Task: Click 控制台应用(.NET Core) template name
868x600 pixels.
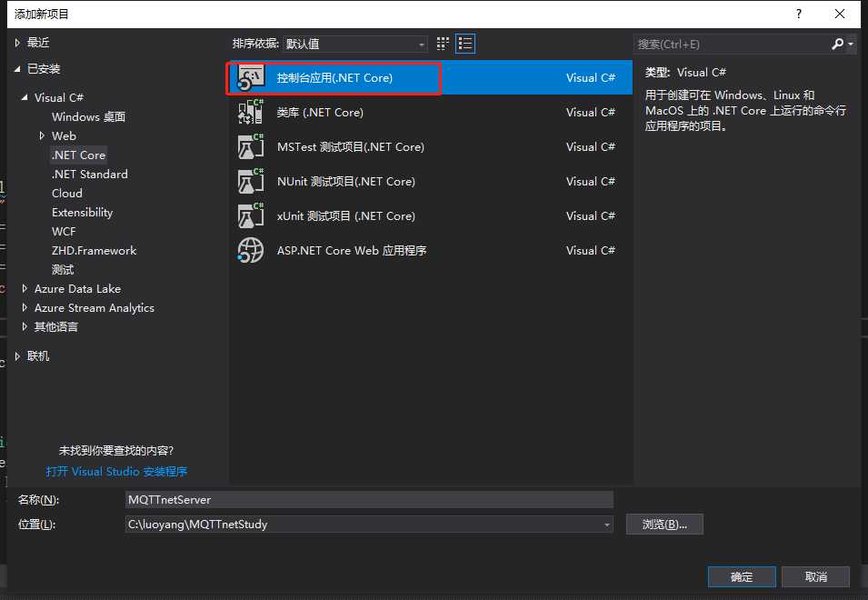Action: point(334,78)
